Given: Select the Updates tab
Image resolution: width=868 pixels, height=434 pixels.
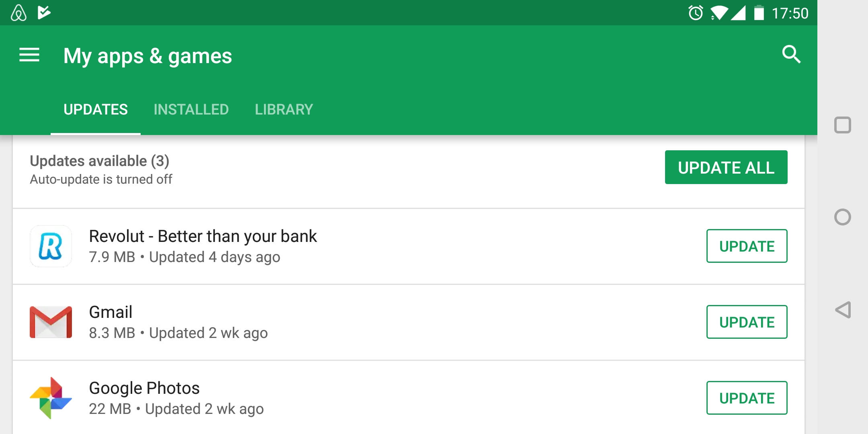Looking at the screenshot, I should pyautogui.click(x=96, y=109).
